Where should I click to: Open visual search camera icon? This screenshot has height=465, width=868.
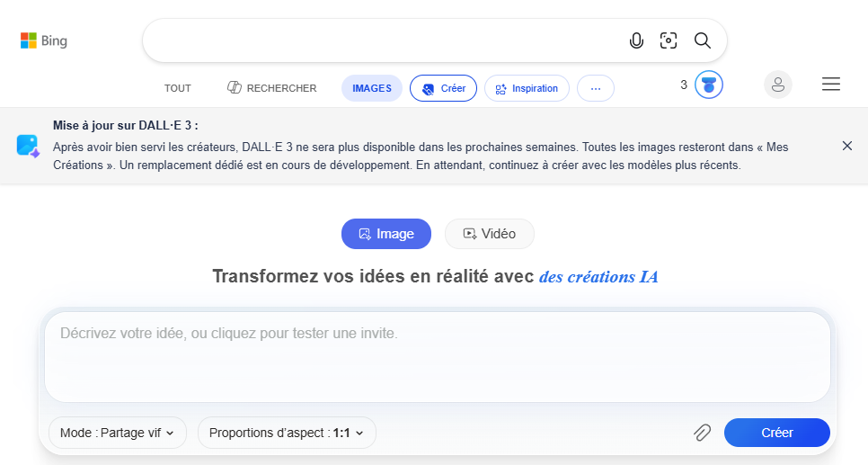pos(669,40)
